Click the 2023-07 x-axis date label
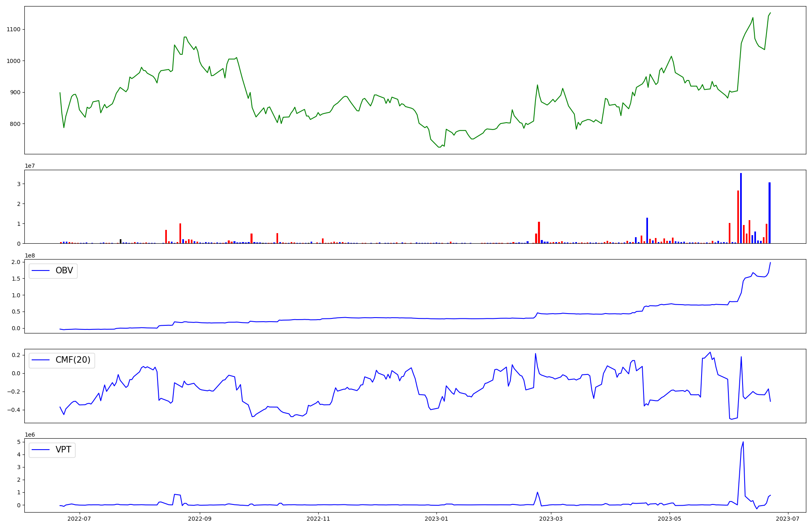The image size is (812, 528). click(788, 519)
